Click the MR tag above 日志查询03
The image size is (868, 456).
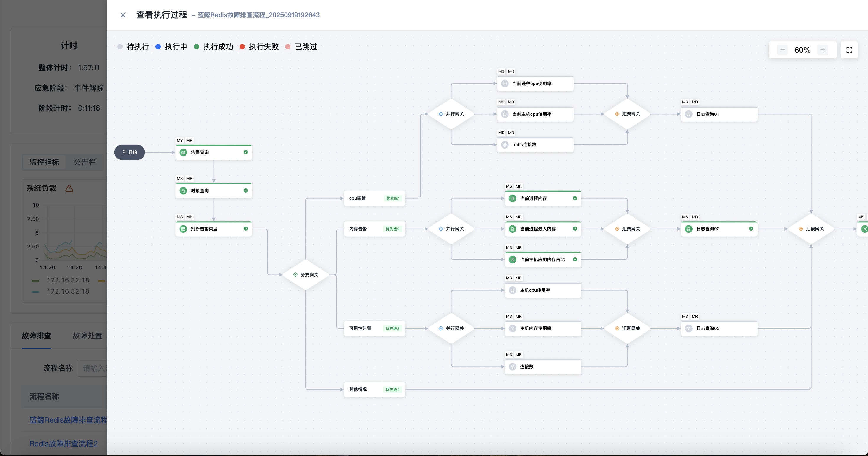(695, 316)
